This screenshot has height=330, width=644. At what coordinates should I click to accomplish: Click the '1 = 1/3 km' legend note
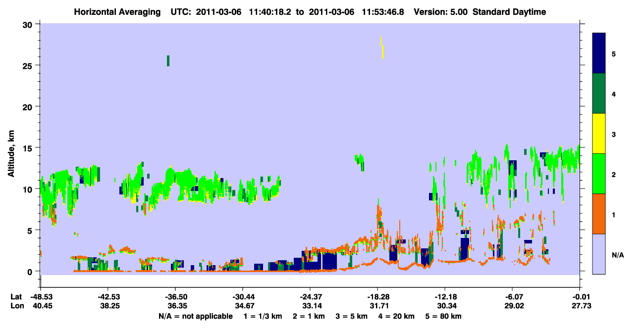(x=263, y=316)
